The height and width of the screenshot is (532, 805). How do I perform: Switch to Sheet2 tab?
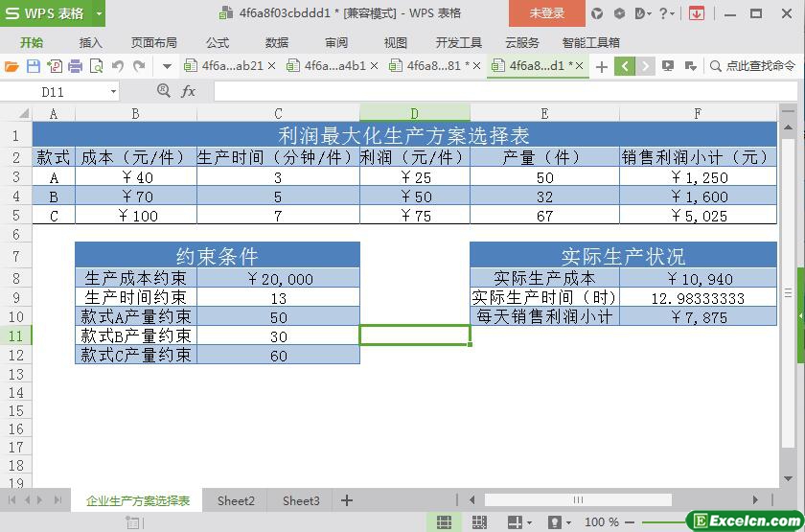pyautogui.click(x=236, y=500)
